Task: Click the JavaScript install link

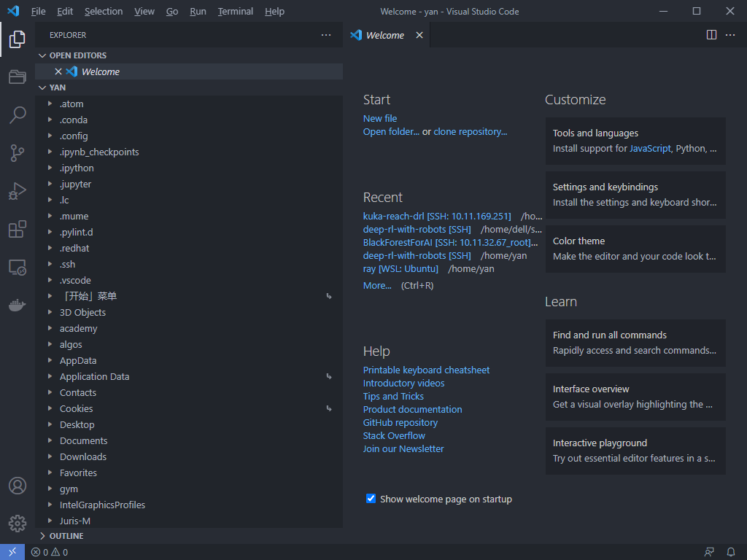Action: coord(650,149)
